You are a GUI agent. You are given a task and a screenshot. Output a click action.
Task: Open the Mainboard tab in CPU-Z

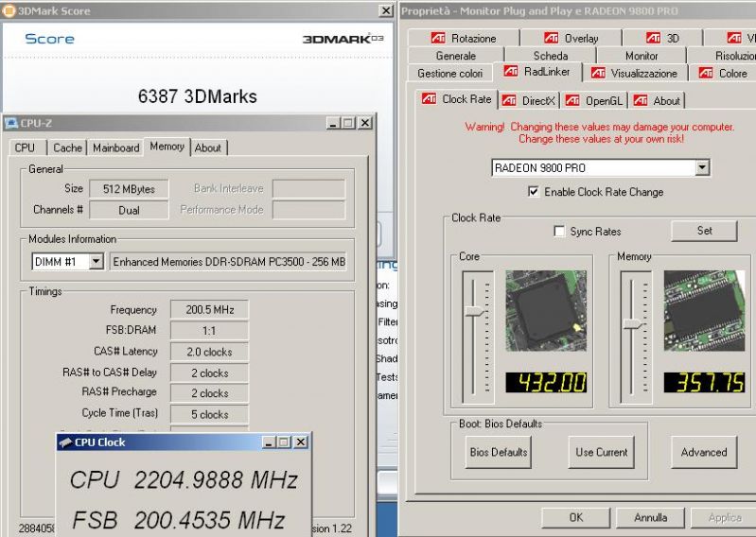[115, 147]
